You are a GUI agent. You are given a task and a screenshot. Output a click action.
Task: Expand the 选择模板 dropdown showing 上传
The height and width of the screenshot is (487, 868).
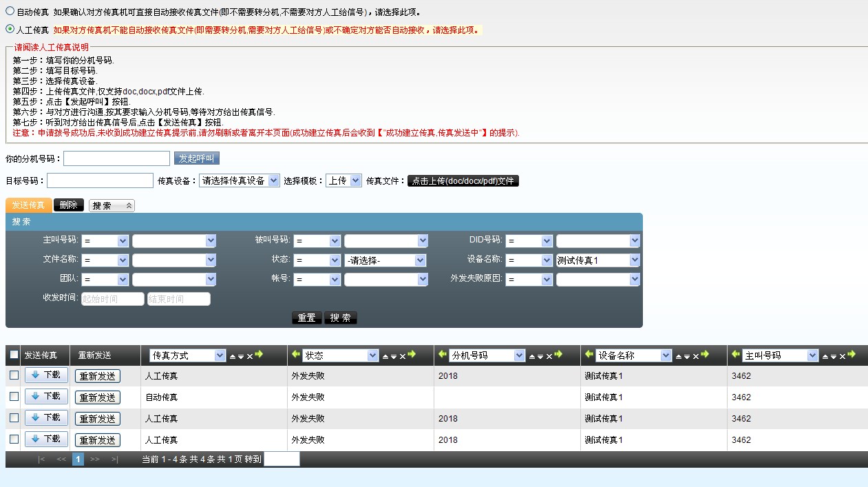[343, 180]
